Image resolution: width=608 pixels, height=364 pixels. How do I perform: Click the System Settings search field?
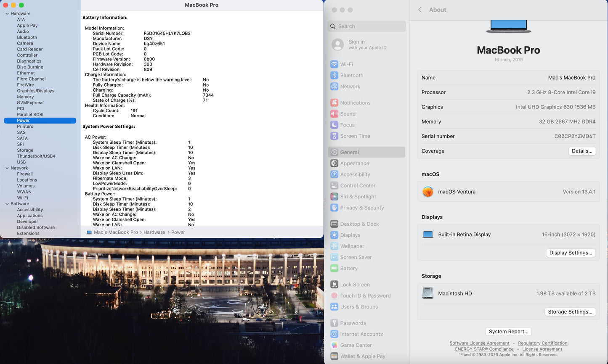click(x=366, y=26)
